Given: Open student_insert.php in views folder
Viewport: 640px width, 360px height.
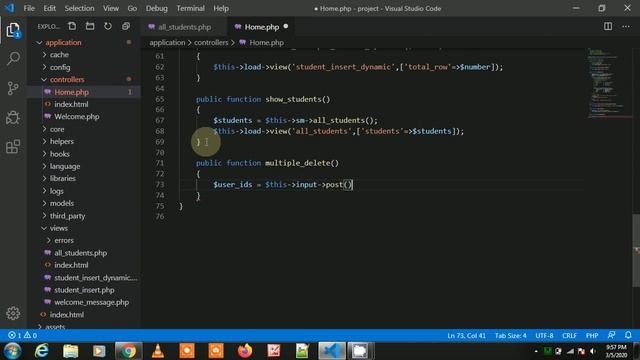Looking at the screenshot, I should pos(84,290).
